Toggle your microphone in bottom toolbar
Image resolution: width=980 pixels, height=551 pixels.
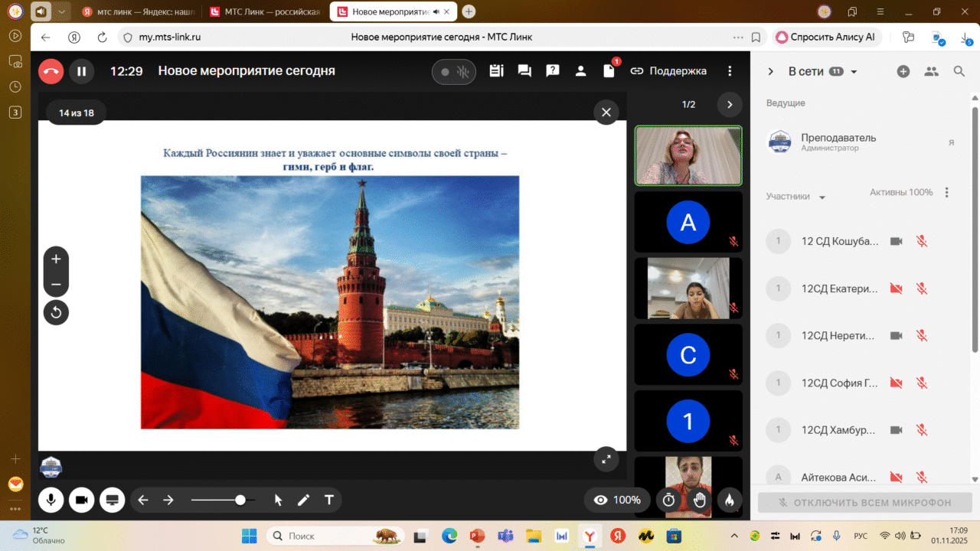click(51, 500)
